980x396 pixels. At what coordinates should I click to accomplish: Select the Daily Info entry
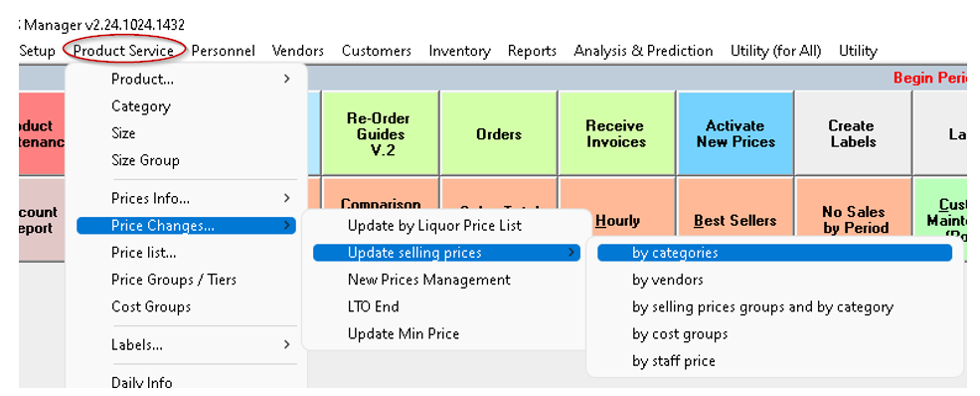point(186,382)
